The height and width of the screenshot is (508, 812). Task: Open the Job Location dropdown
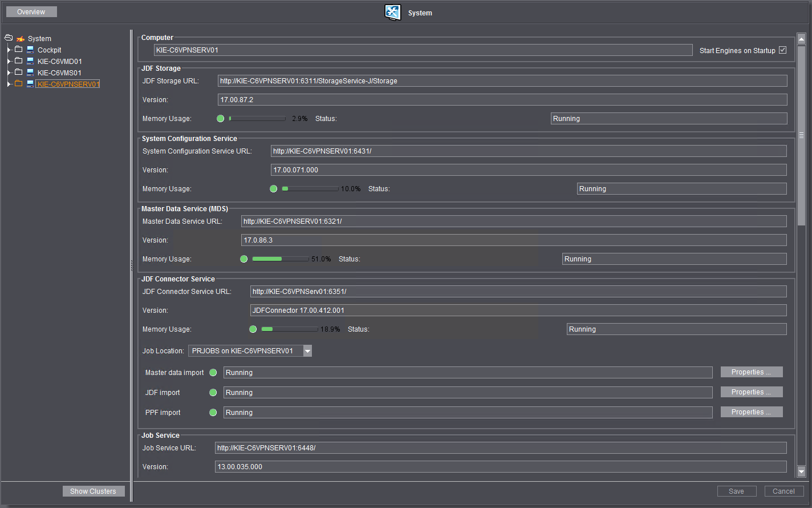coord(308,350)
